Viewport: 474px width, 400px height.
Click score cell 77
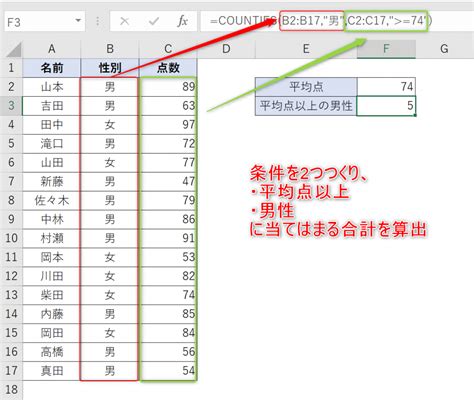(168, 162)
